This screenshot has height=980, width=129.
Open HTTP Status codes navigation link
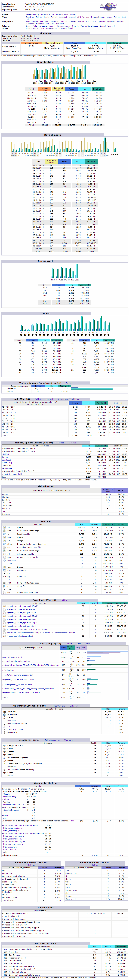(x=48, y=28)
